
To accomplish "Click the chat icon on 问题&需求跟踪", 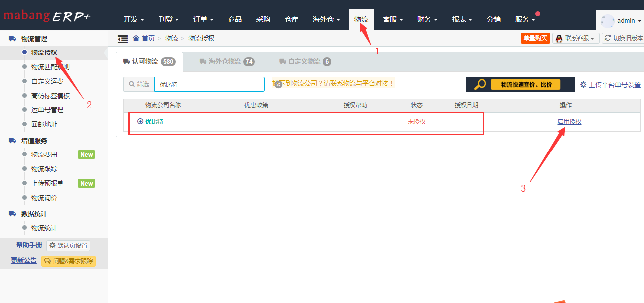I will [x=48, y=261].
